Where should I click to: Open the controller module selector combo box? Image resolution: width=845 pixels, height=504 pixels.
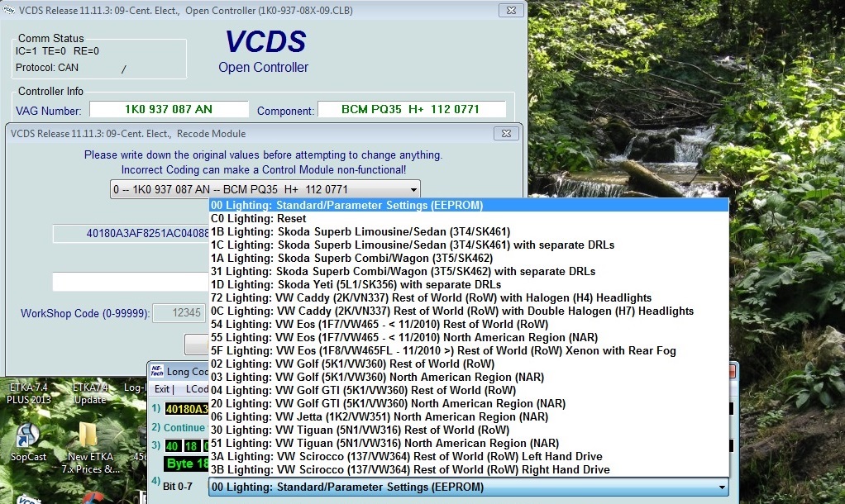tap(265, 189)
